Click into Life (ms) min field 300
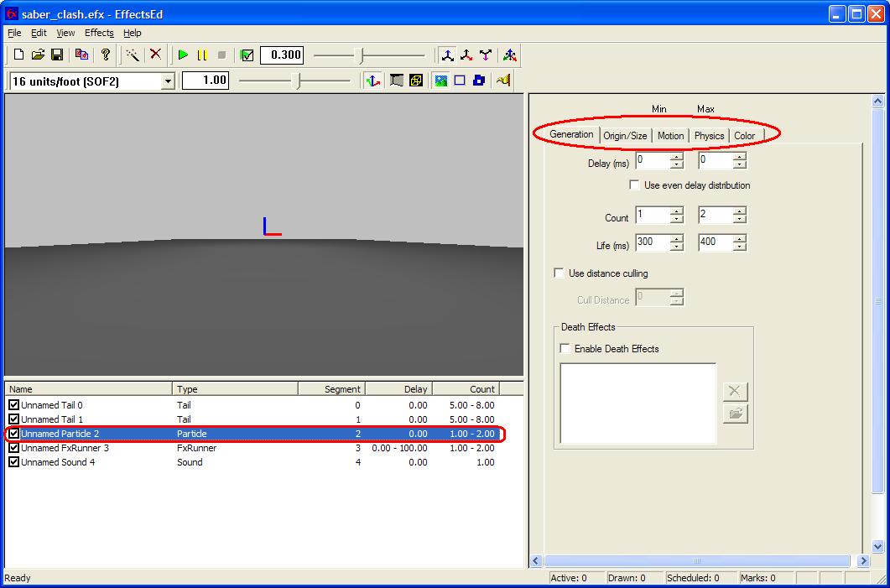Viewport: 890px width, 588px height. point(653,243)
